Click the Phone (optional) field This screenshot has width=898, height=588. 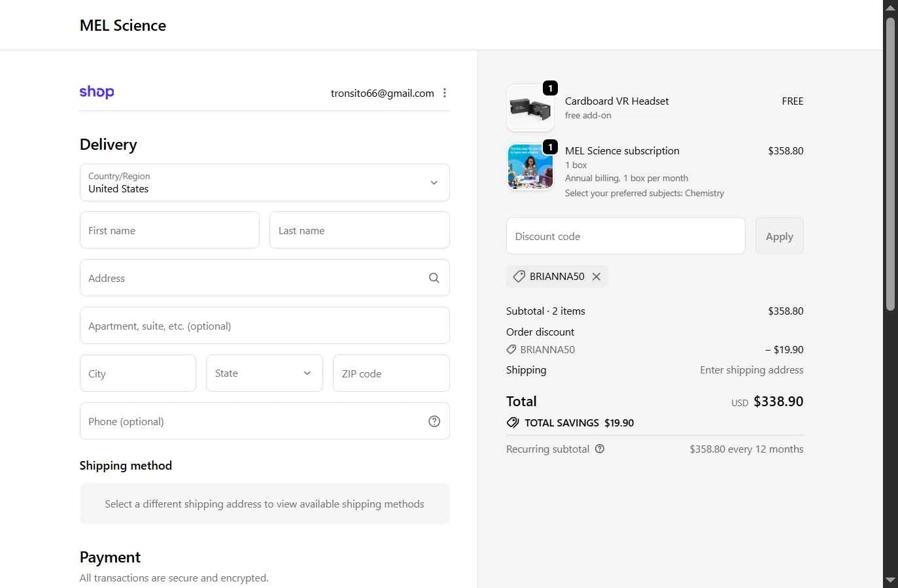tap(264, 421)
